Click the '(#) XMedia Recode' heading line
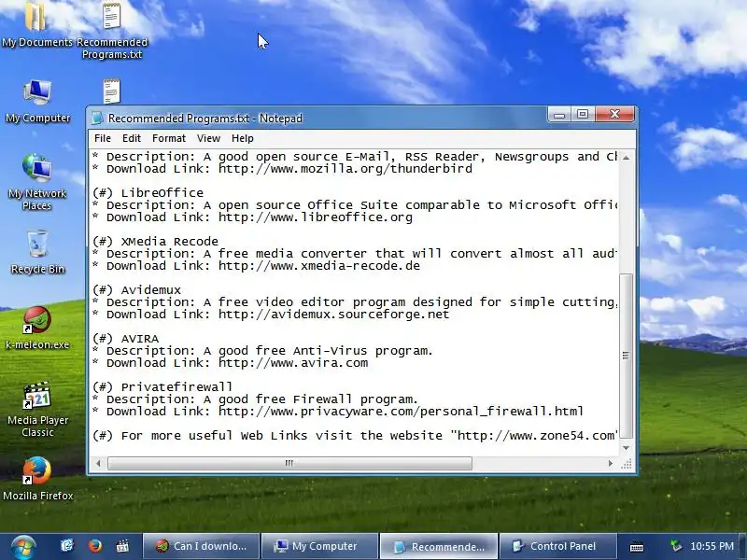The image size is (747, 560). [x=155, y=242]
